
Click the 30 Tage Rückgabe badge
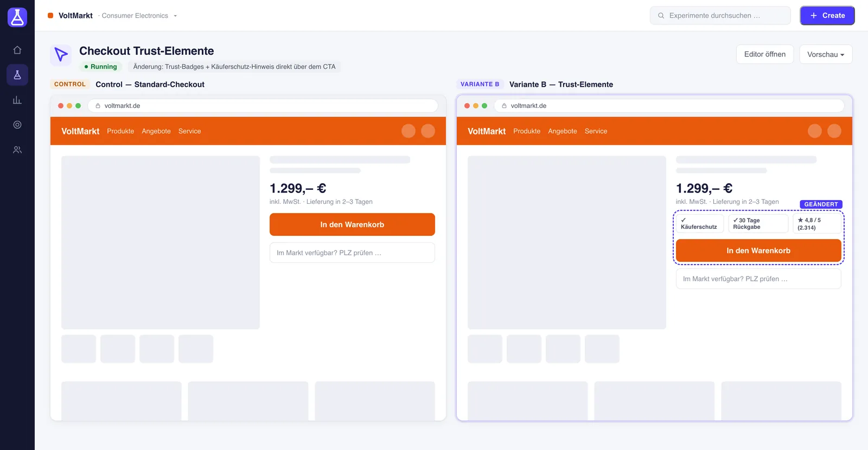(758, 223)
